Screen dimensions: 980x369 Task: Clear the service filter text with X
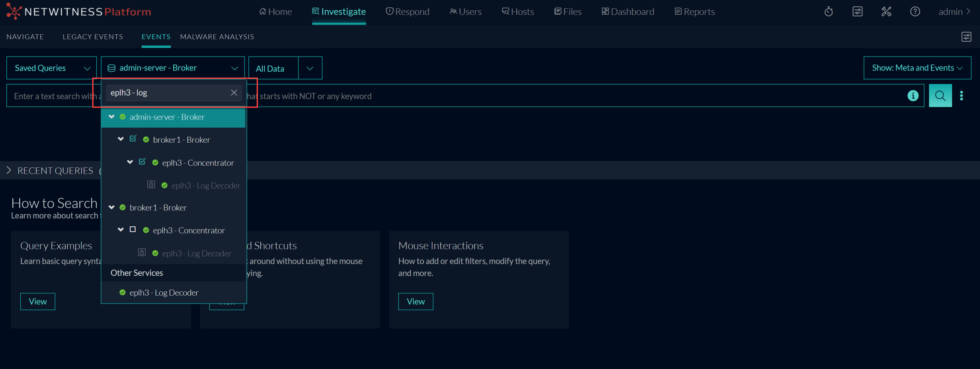click(234, 92)
